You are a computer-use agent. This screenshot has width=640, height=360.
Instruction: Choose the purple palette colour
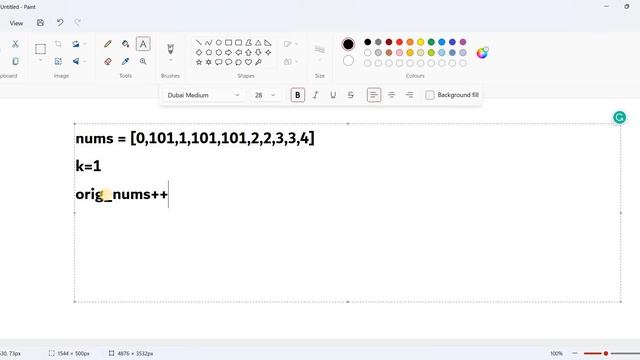(463, 42)
